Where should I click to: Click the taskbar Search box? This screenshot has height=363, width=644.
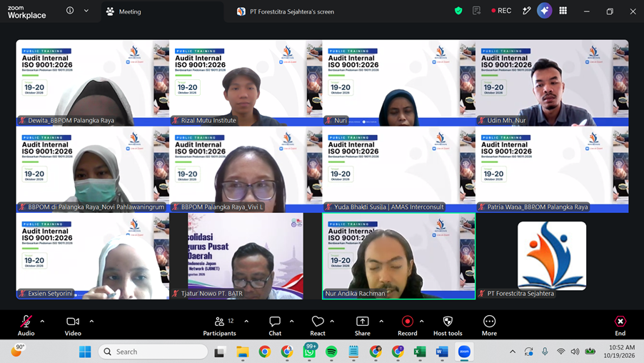point(153,352)
